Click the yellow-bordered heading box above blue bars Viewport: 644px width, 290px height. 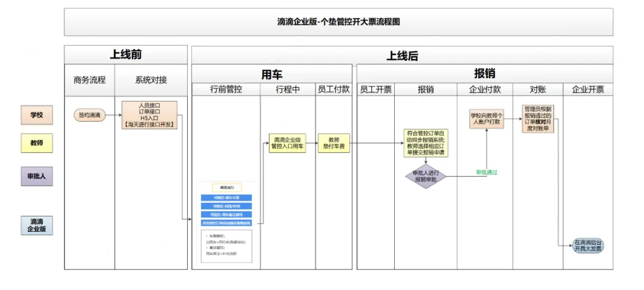pos(227,187)
